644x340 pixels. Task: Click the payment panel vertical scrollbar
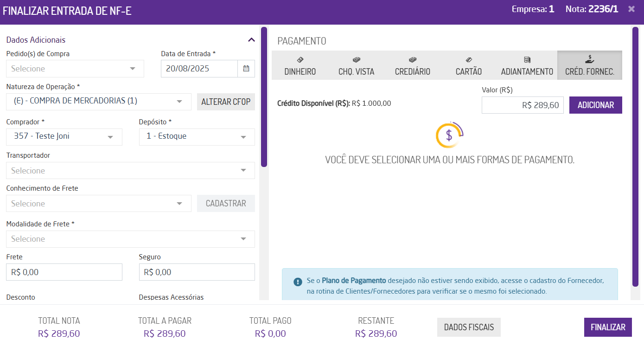click(635, 157)
